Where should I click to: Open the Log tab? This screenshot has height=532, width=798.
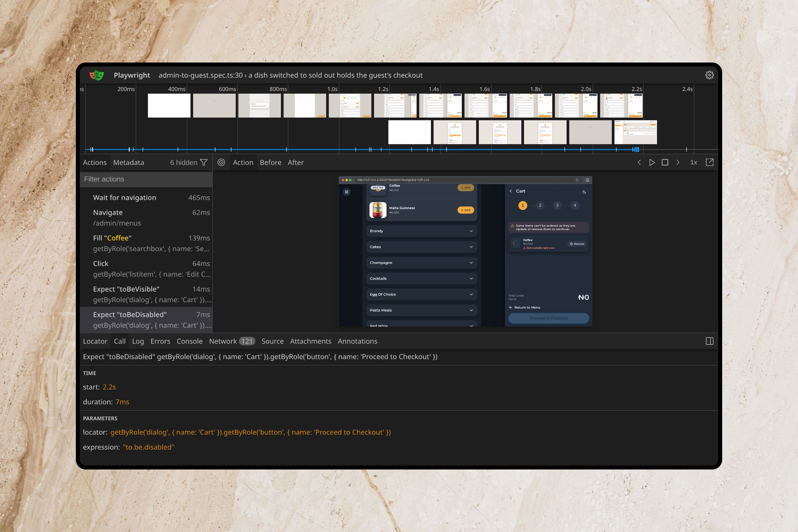coord(138,341)
